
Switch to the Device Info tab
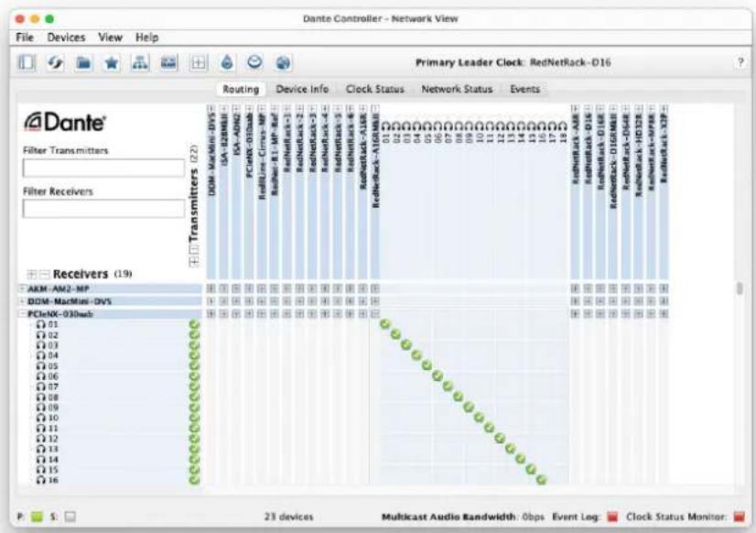302,89
